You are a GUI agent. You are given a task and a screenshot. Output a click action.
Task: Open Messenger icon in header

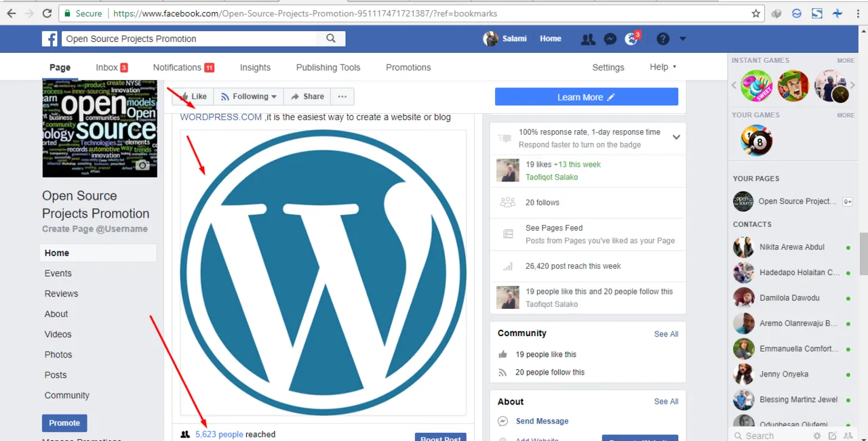pos(610,39)
